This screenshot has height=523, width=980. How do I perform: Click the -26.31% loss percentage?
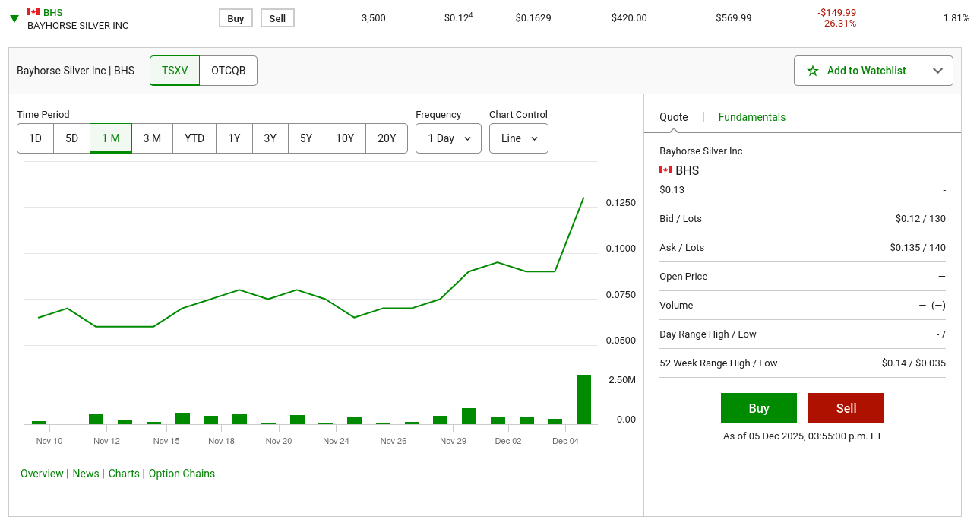click(839, 24)
